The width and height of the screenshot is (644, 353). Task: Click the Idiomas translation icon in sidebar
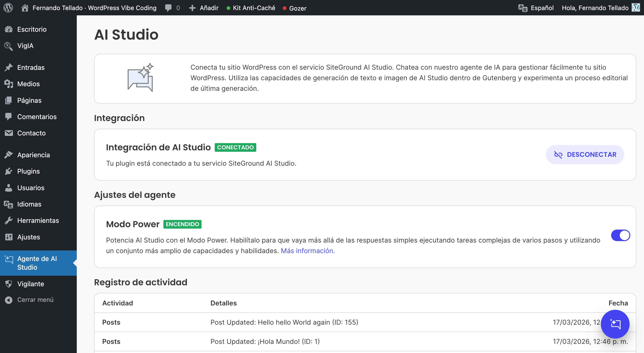[x=8, y=204]
